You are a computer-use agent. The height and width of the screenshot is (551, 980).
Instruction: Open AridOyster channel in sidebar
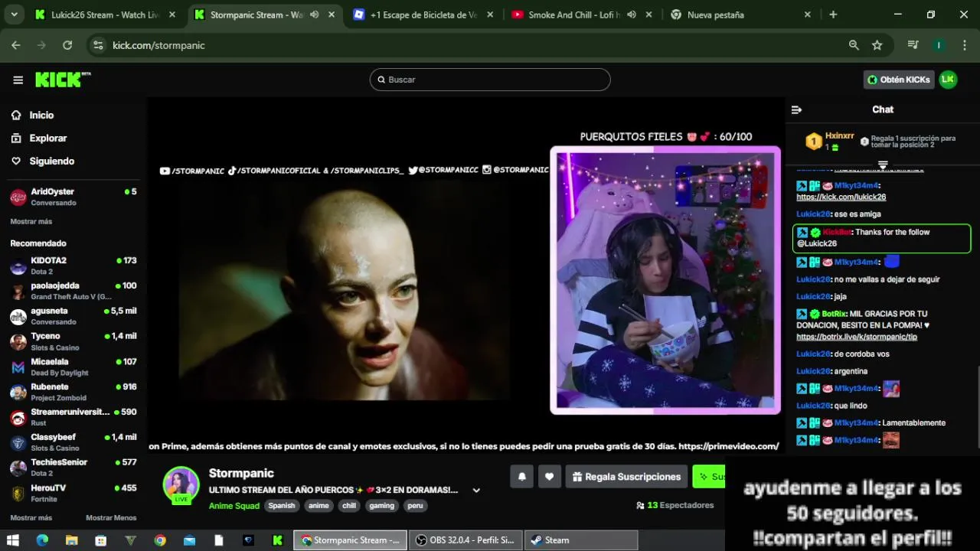pyautogui.click(x=73, y=197)
